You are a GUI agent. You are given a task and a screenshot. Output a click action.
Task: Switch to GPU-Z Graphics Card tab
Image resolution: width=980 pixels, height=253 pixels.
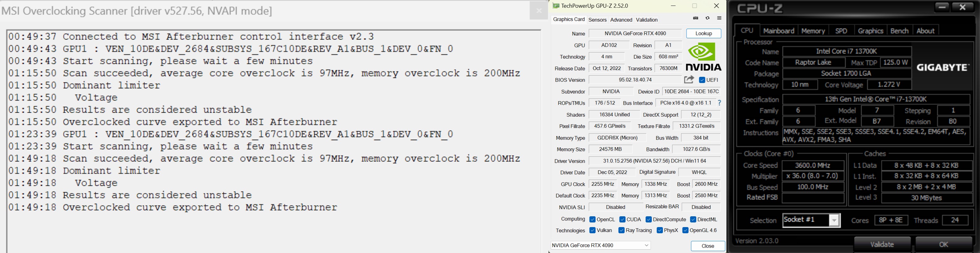click(569, 19)
